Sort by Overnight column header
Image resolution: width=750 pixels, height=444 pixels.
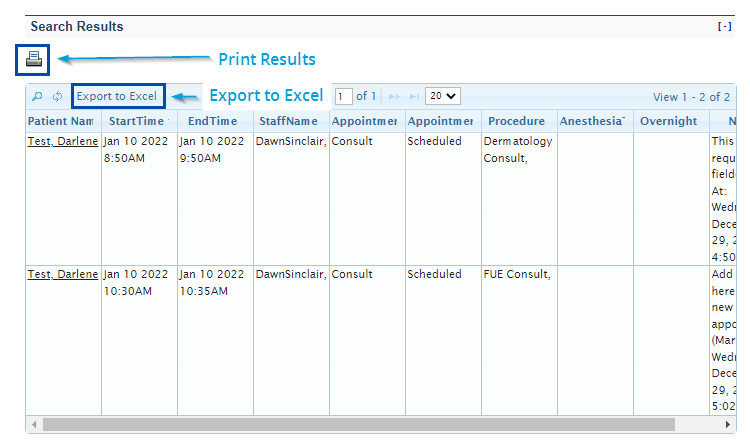669,121
